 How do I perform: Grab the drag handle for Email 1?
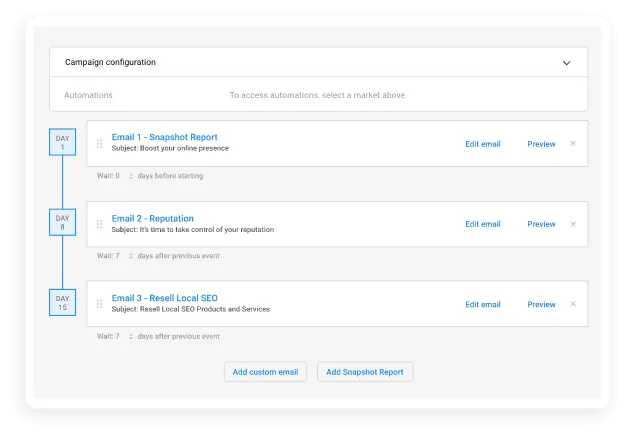click(x=100, y=143)
